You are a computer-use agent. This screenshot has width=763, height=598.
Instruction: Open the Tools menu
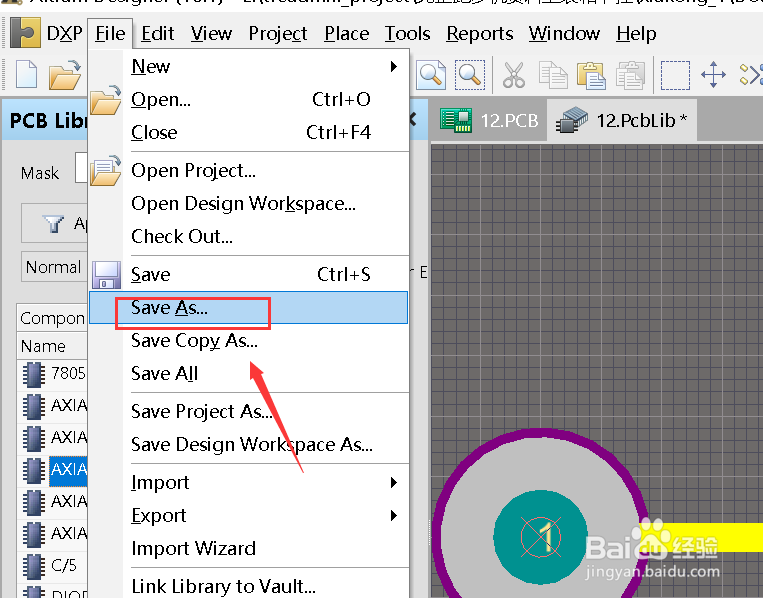(407, 34)
